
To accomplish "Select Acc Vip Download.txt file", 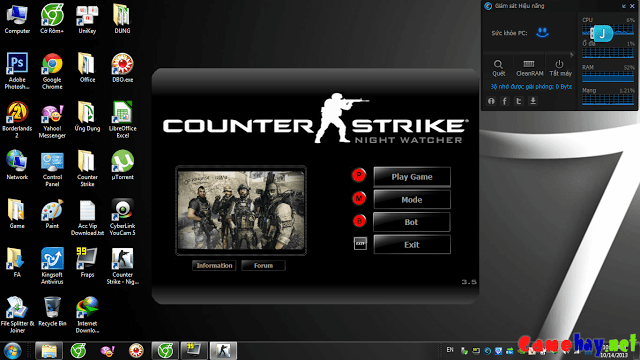I will pyautogui.click(x=87, y=217).
